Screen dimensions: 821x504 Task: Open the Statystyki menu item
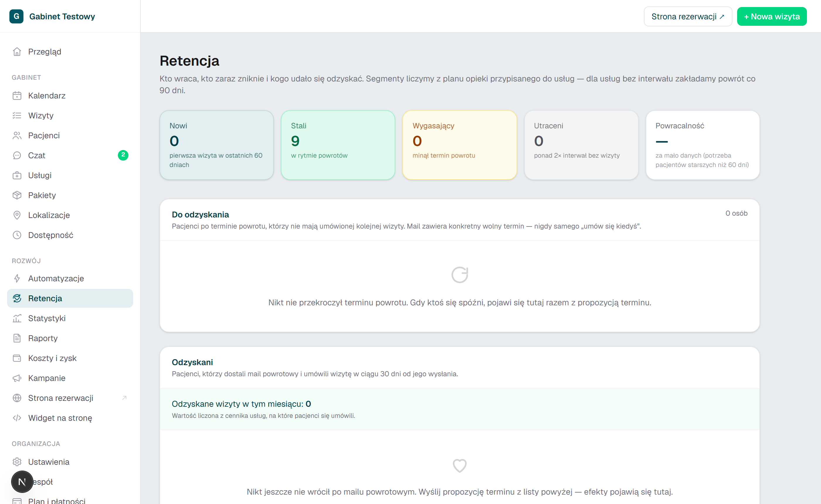tap(70, 318)
